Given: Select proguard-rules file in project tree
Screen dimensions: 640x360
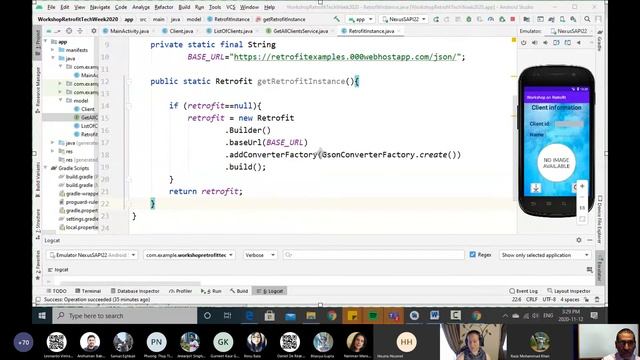Looking at the screenshot, I should tap(78, 202).
